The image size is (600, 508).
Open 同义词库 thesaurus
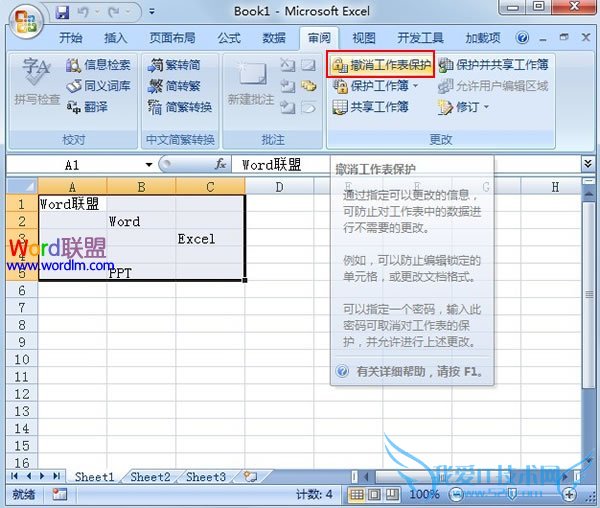(98, 86)
